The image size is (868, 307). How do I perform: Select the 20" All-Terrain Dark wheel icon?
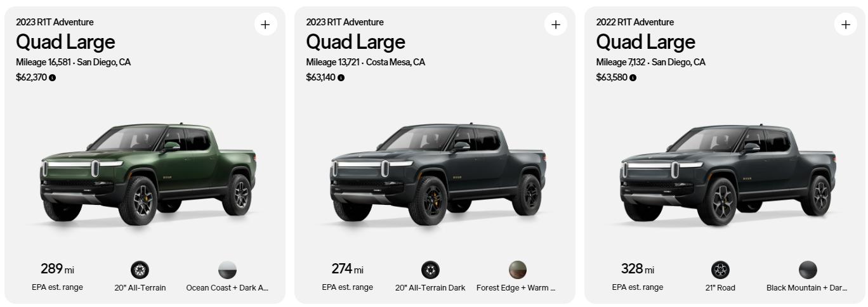click(x=430, y=270)
